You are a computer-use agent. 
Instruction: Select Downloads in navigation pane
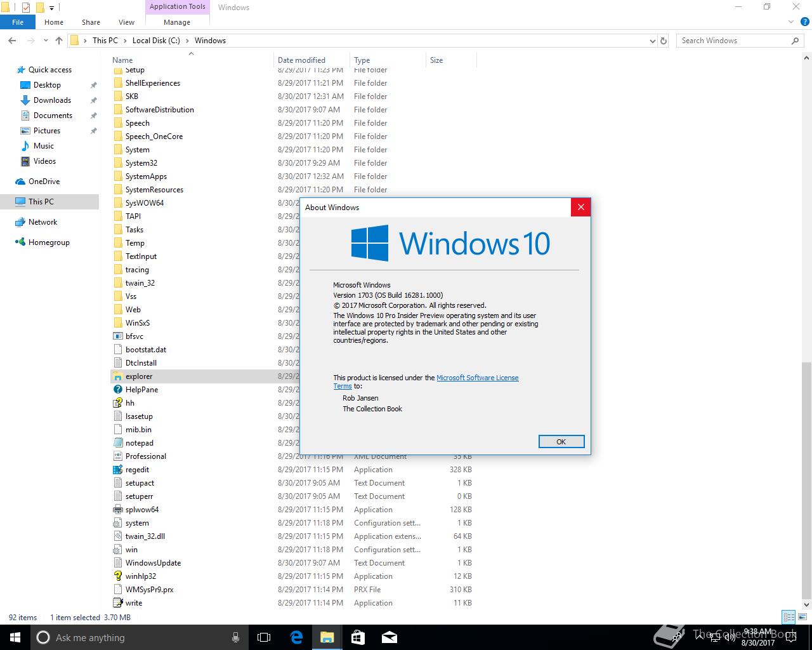(x=52, y=100)
